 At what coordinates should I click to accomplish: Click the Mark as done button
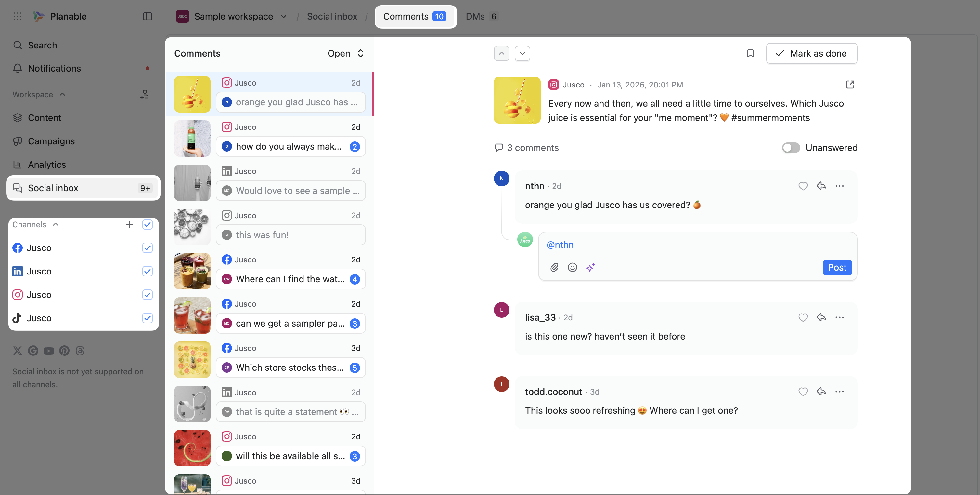tap(811, 53)
